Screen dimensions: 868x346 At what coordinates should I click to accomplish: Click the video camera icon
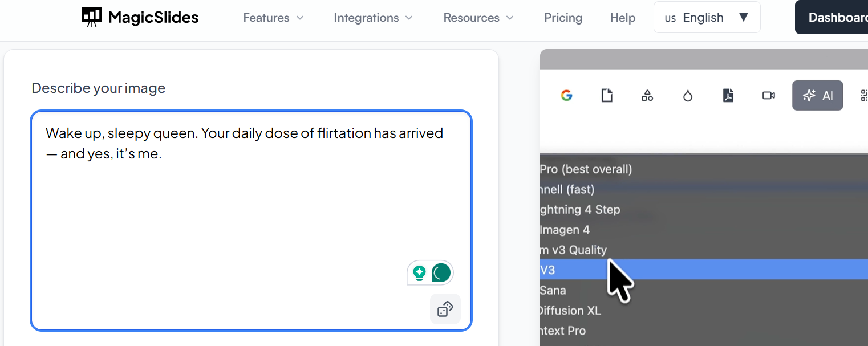coord(769,96)
